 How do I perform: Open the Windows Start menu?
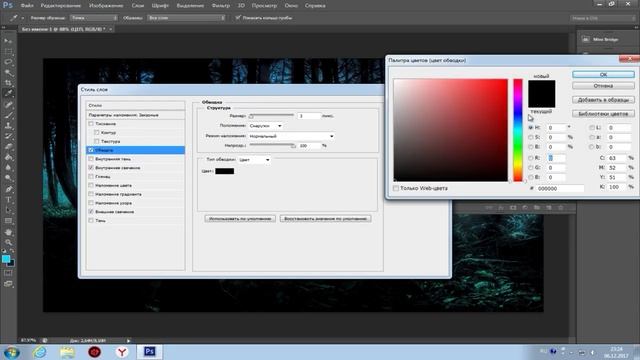11,352
